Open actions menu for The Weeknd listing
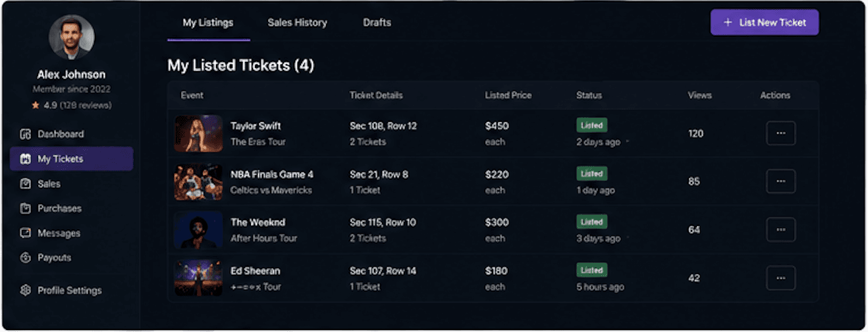868x332 pixels. click(780, 229)
